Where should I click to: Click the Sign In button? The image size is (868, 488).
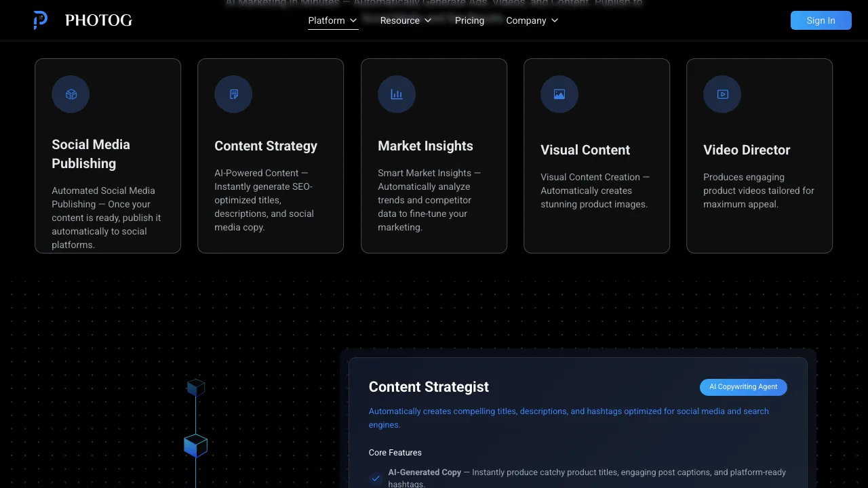pos(821,20)
